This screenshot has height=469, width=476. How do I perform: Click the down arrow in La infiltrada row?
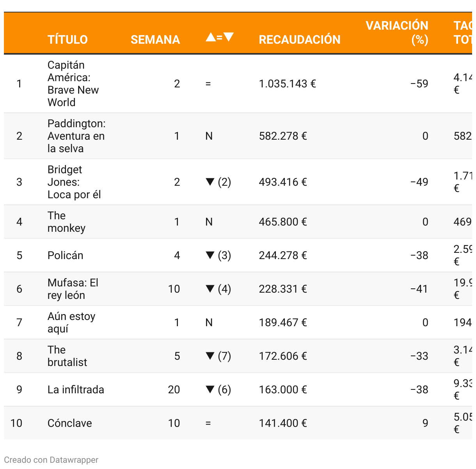point(210,389)
